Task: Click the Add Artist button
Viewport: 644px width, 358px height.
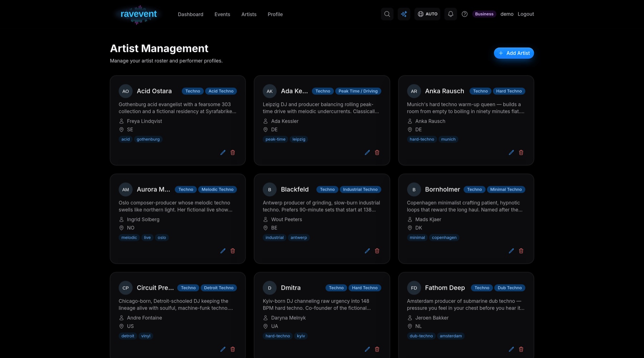Action: 514,53
